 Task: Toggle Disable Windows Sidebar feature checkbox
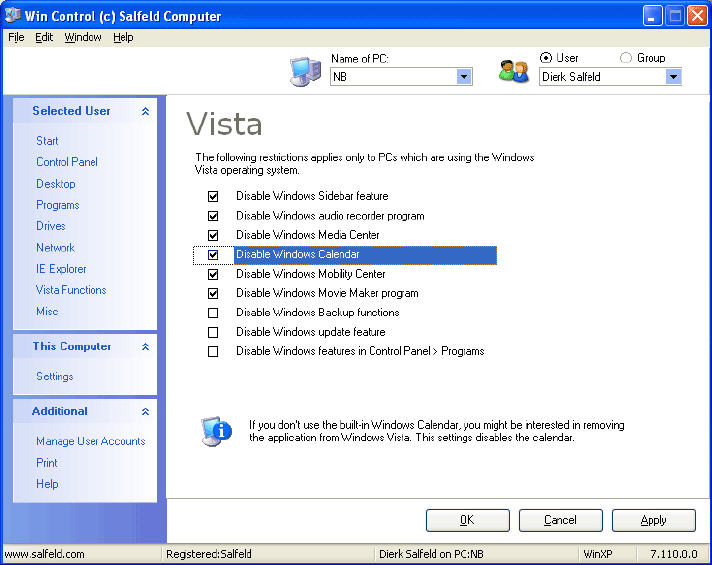pyautogui.click(x=213, y=196)
